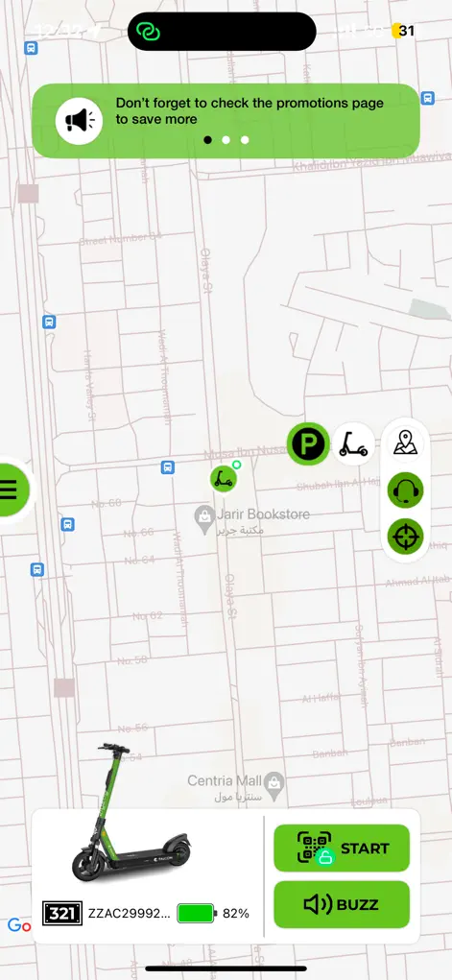452x980 pixels.
Task: Tap bus stop icon near Musa Ibn Nusair
Action: (168, 466)
